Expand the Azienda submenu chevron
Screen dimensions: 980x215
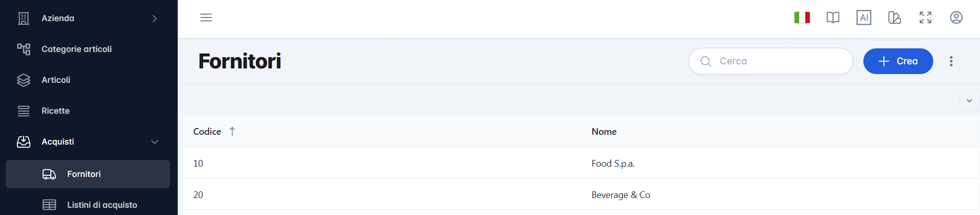point(155,19)
